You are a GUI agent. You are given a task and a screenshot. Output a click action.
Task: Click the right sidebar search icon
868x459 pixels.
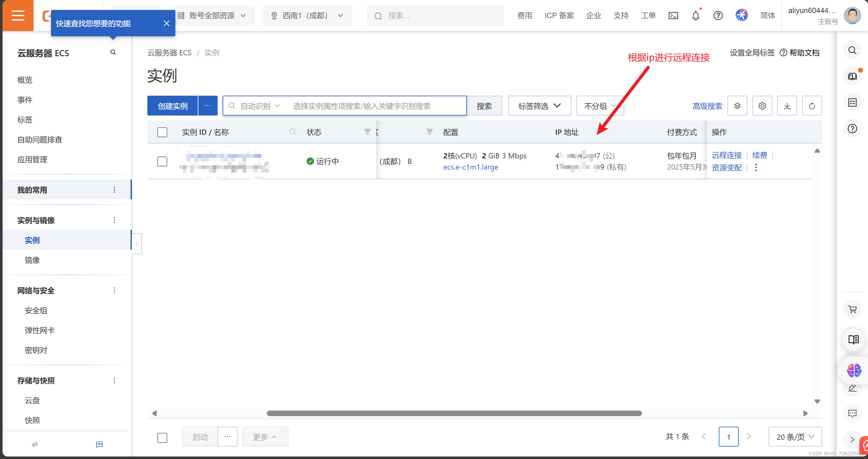(852, 51)
